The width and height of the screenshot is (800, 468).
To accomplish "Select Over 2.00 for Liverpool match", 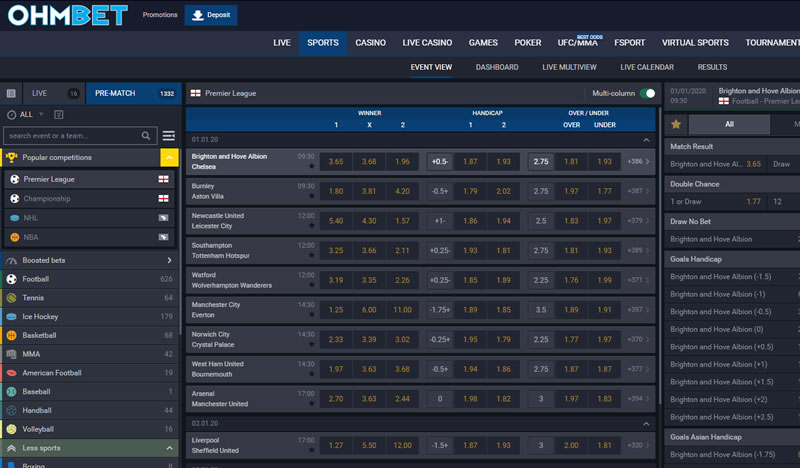I will point(571,445).
